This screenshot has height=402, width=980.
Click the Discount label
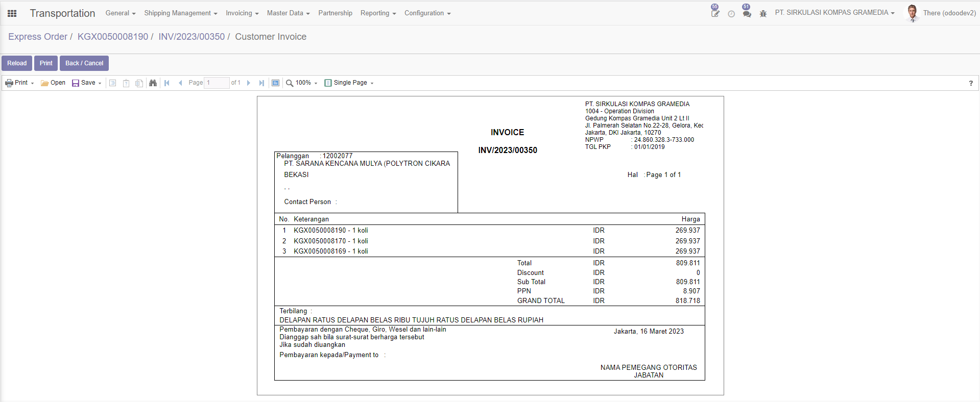pyautogui.click(x=530, y=273)
